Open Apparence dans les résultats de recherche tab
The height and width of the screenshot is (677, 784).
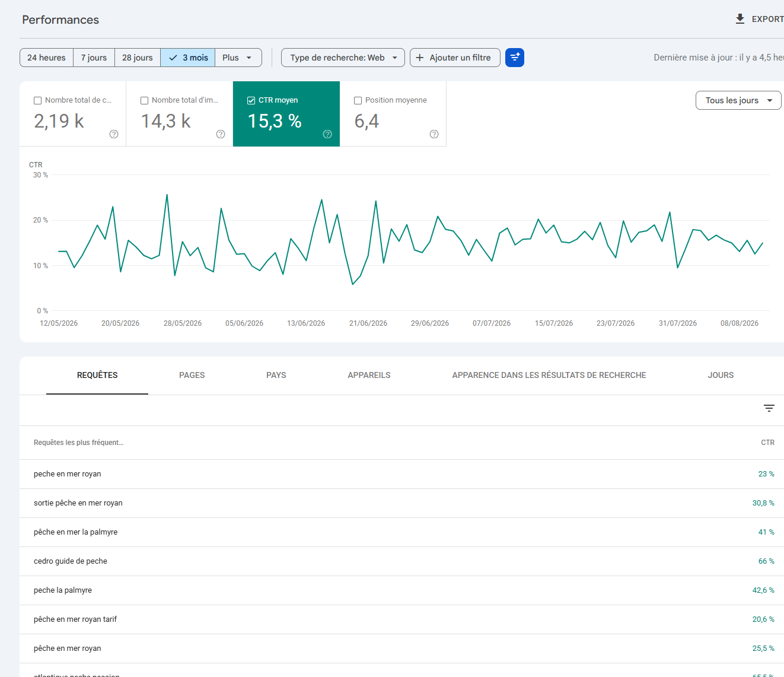549,375
